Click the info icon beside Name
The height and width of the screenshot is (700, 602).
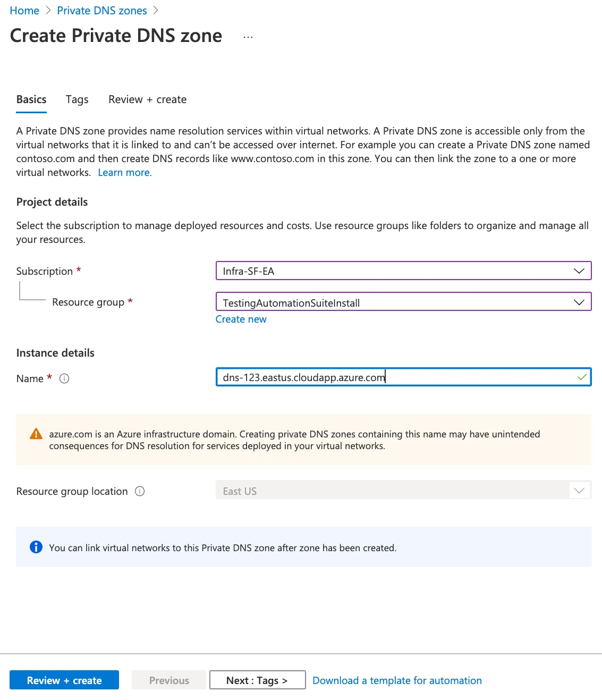pos(64,378)
